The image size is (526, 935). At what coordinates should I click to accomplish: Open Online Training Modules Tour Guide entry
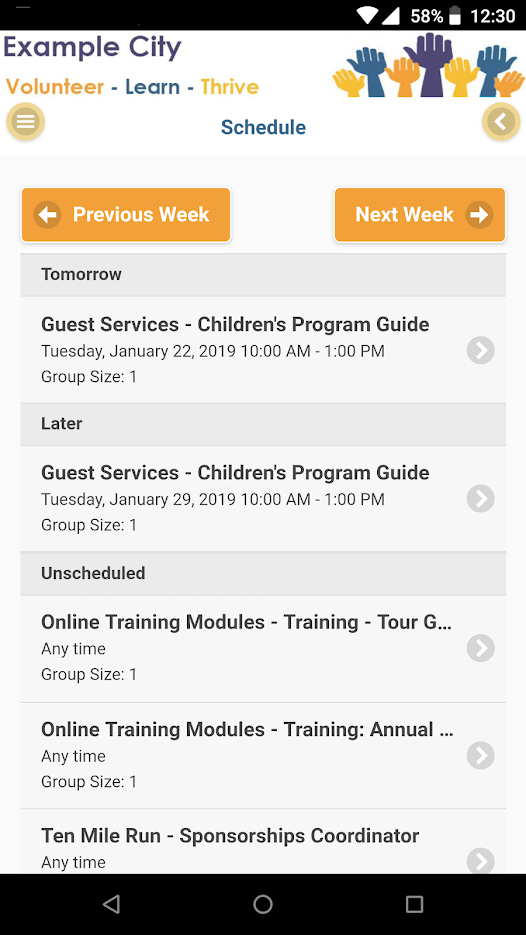tap(263, 648)
